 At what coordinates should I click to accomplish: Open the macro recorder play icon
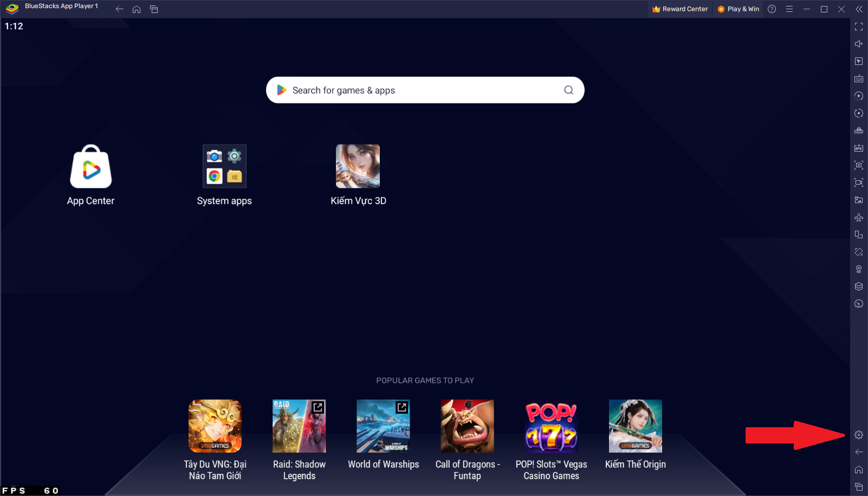tap(859, 96)
